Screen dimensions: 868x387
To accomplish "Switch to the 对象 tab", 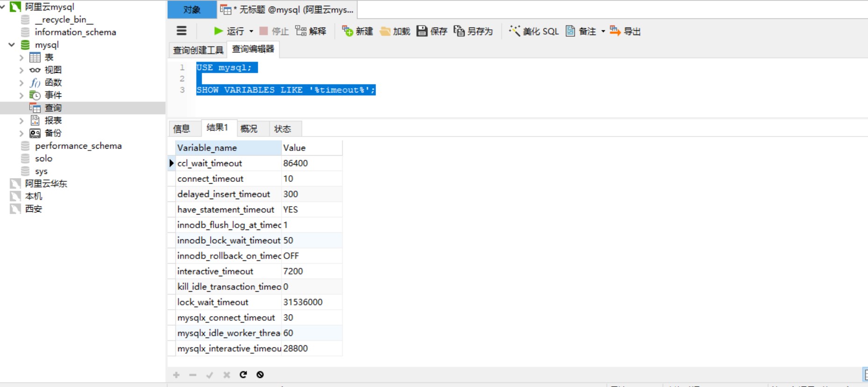I will (192, 10).
